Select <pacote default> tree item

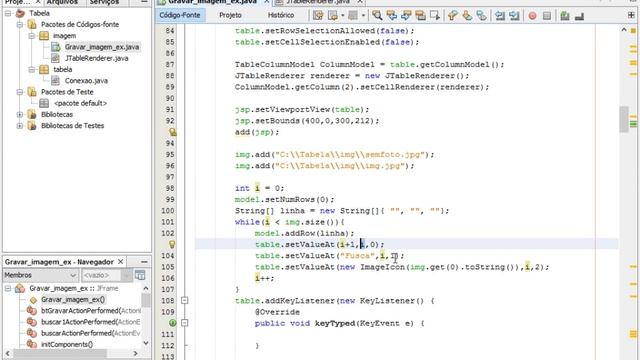pos(80,103)
